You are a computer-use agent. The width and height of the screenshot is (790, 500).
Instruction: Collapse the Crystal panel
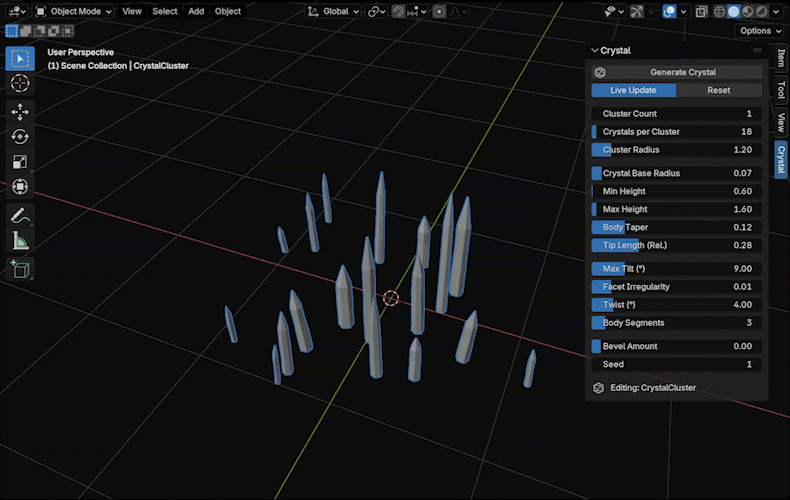(595, 50)
